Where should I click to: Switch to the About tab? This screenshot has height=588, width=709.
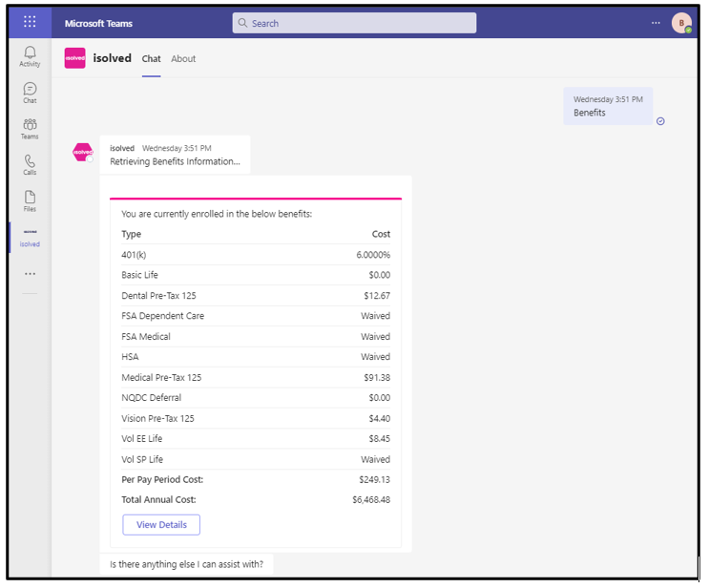(183, 59)
